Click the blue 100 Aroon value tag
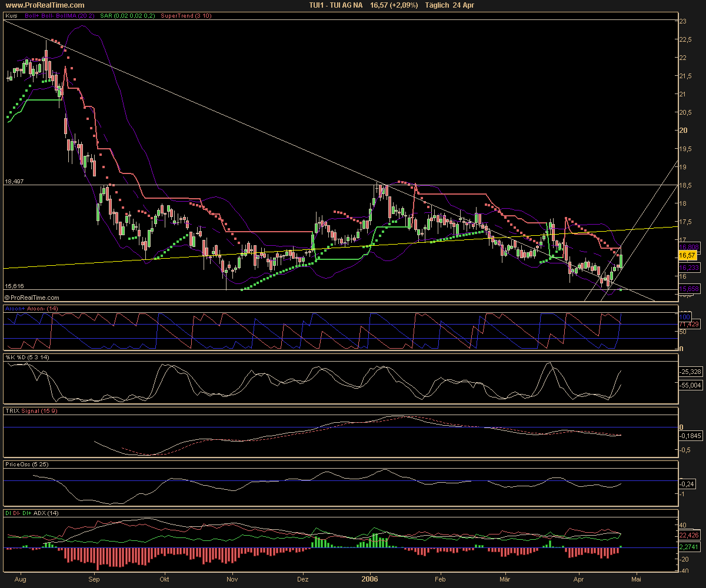Image resolution: width=706 pixels, height=588 pixels. pyautogui.click(x=684, y=316)
